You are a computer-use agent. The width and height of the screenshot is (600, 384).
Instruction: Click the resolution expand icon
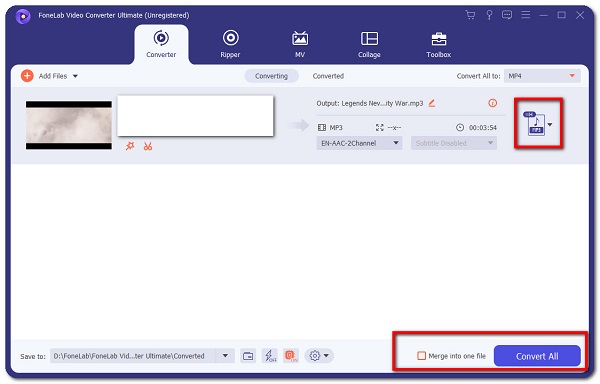click(x=380, y=127)
